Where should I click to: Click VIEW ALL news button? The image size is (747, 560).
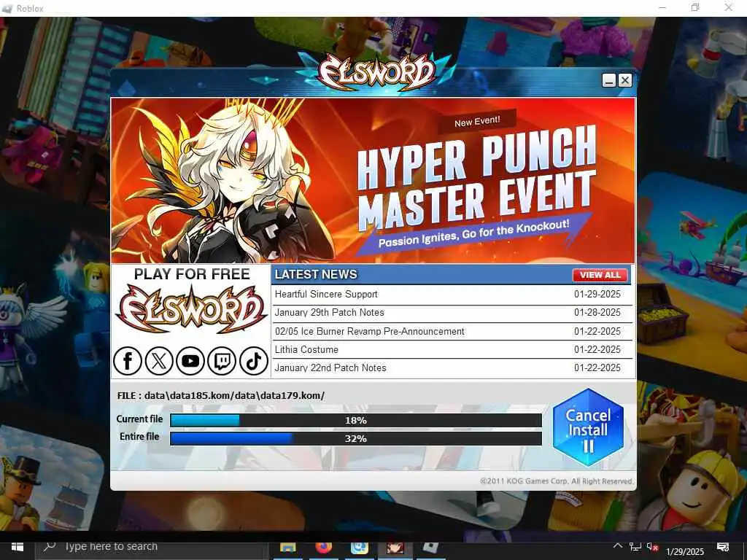tap(600, 275)
